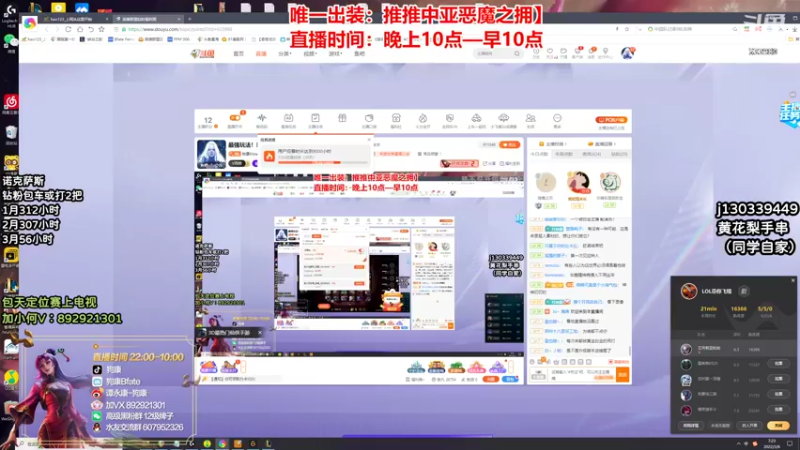Image resolution: width=800 pixels, height=450 pixels.
Task: Click the browser back arrow
Action: [x=47, y=30]
